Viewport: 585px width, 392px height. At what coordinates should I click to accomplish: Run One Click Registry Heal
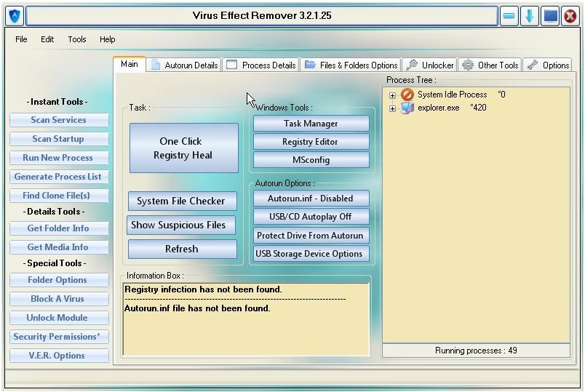[183, 148]
